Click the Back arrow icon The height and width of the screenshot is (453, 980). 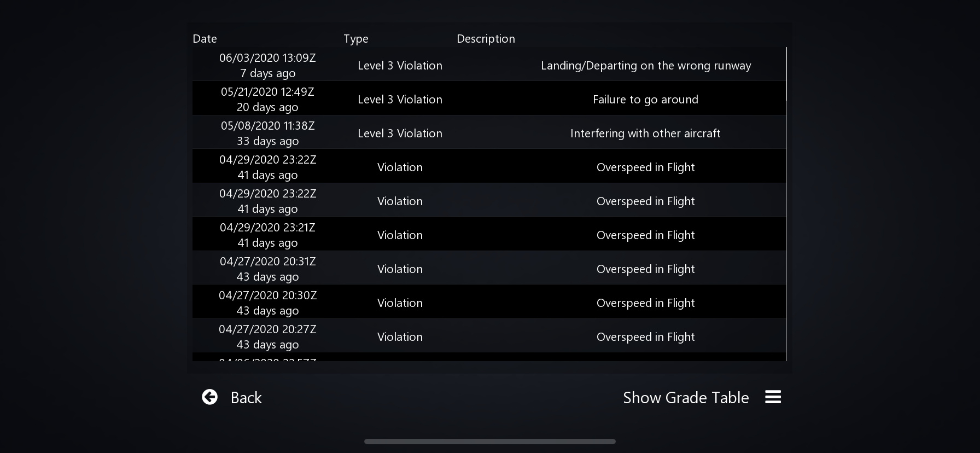[209, 397]
